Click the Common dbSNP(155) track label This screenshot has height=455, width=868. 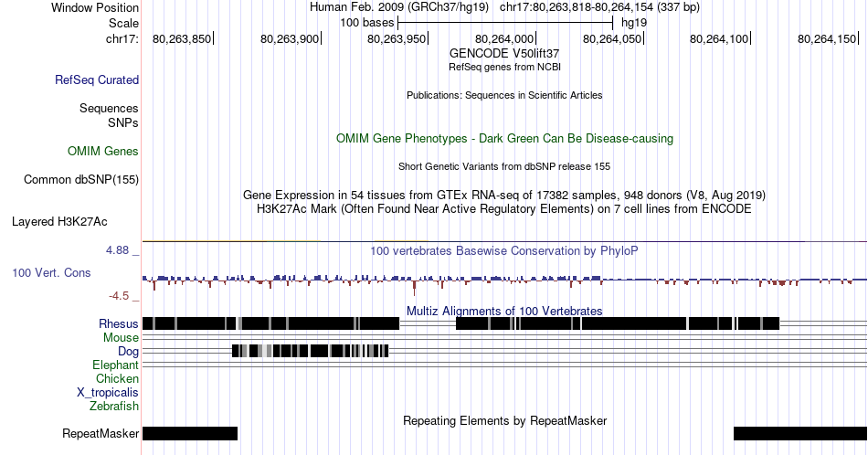coord(81,179)
